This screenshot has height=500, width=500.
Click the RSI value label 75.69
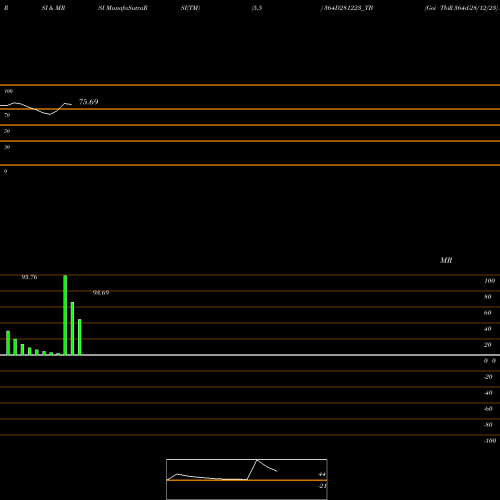tap(88, 102)
